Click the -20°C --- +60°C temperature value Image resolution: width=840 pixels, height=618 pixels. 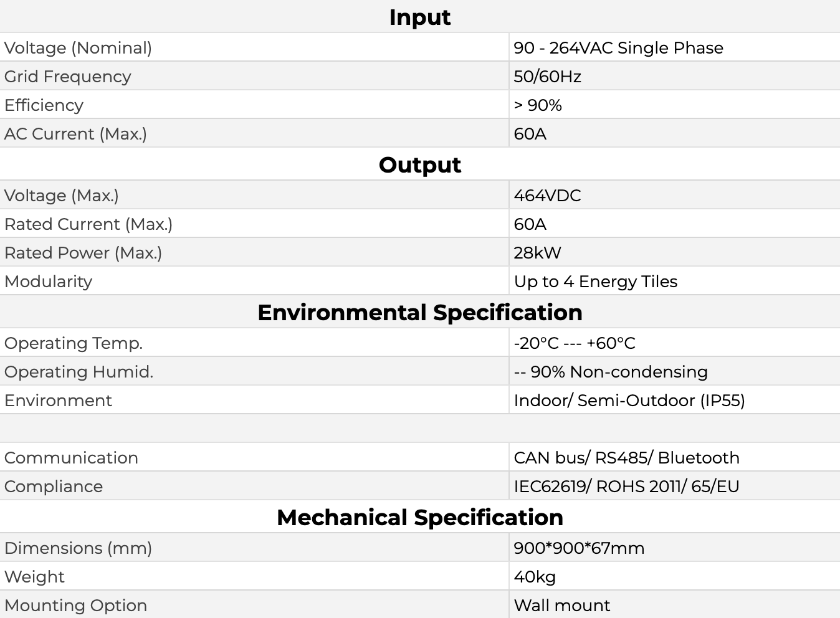point(574,343)
